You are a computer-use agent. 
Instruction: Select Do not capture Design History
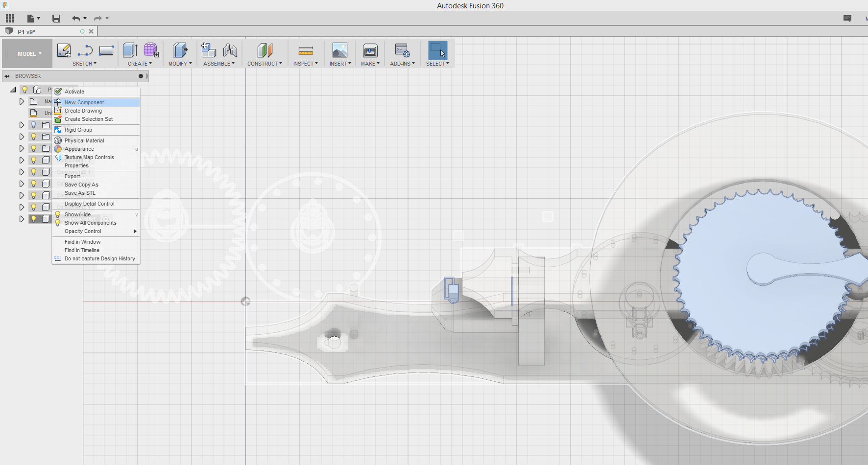point(96,258)
